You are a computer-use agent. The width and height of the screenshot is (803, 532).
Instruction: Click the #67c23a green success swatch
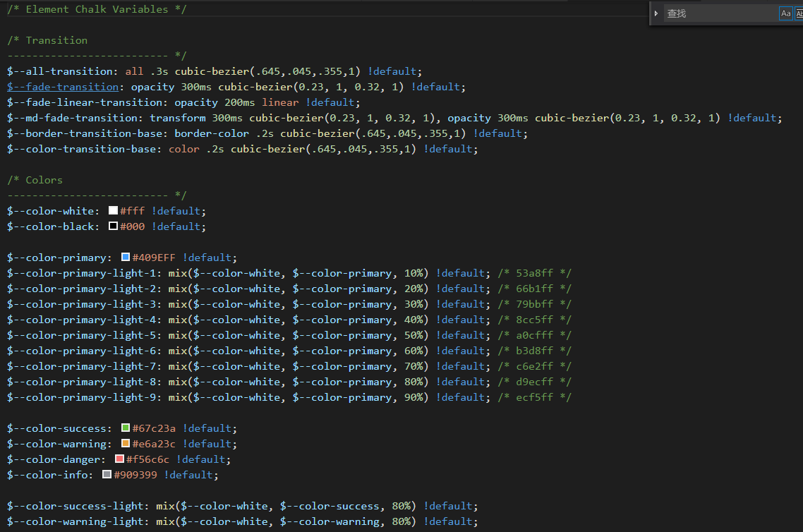tap(126, 428)
